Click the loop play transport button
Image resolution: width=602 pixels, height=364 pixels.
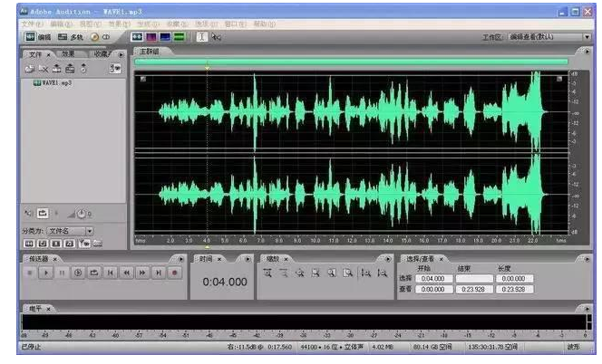(94, 273)
